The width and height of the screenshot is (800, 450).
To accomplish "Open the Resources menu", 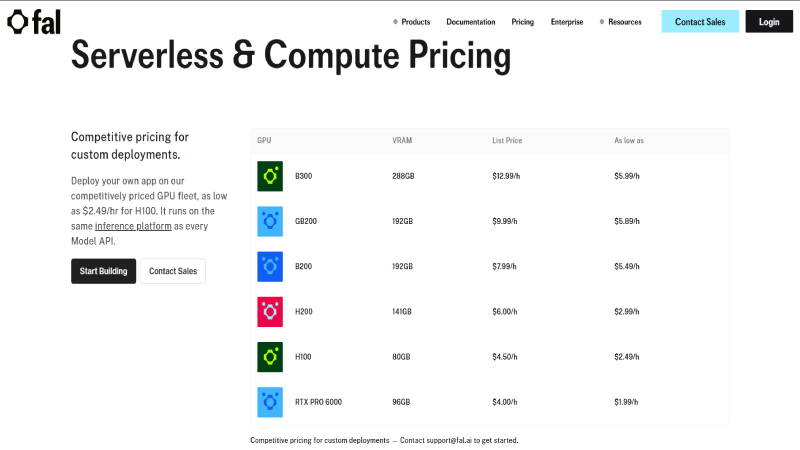I will click(620, 22).
